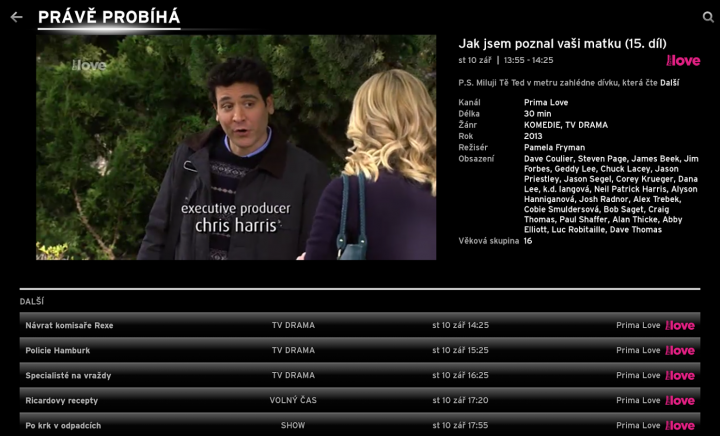Click the Rok value 2013
Viewport: 720px width, 436px height.
[533, 136]
